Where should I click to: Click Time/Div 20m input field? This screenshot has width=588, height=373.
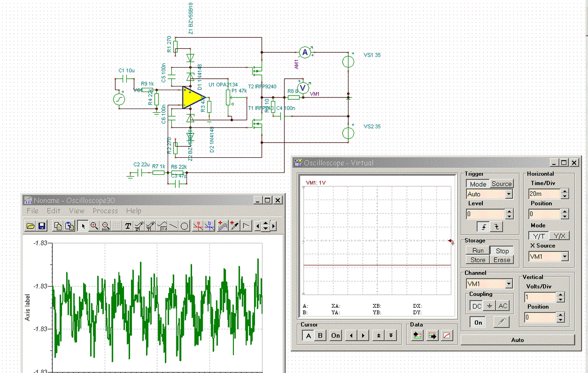(x=544, y=194)
